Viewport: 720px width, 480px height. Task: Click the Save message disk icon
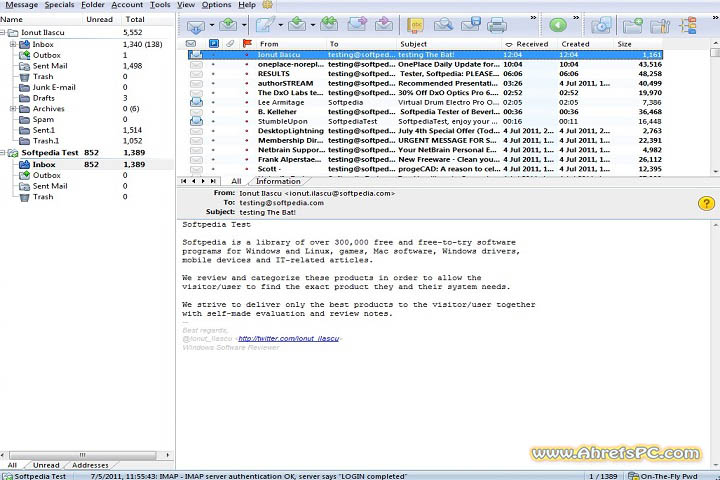(471, 25)
